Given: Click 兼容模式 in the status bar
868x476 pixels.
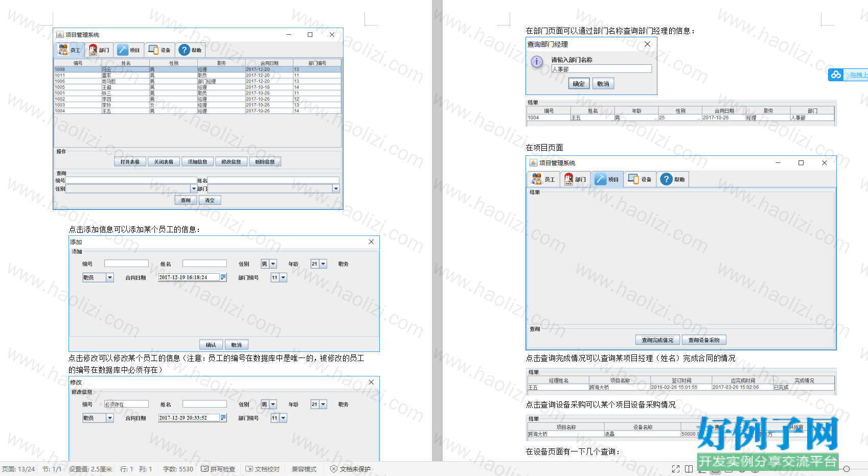Looking at the screenshot, I should [304, 469].
